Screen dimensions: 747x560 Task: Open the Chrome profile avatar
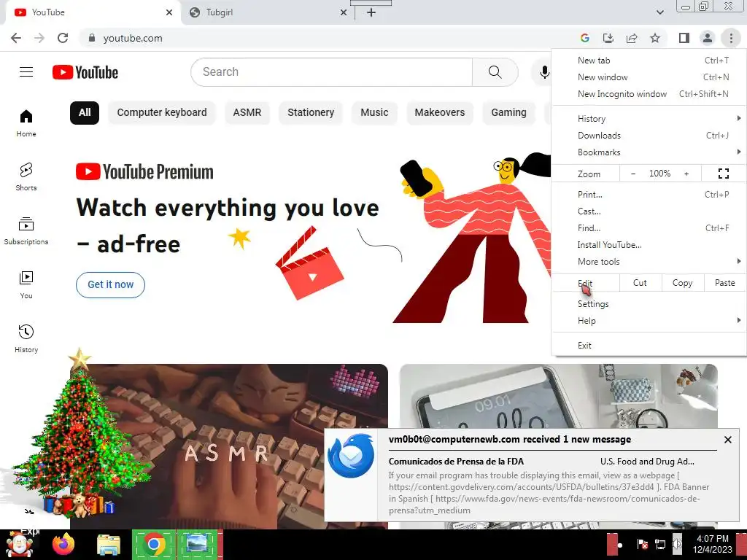click(x=708, y=38)
